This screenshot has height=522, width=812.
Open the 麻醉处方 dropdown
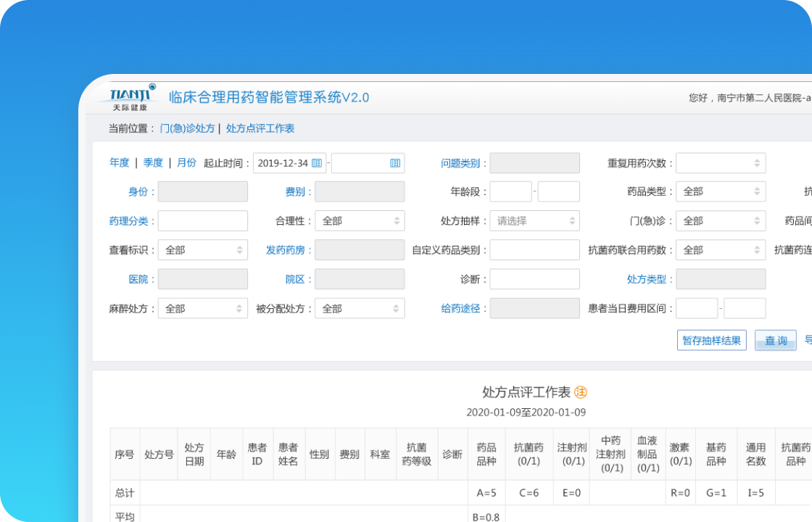click(203, 309)
